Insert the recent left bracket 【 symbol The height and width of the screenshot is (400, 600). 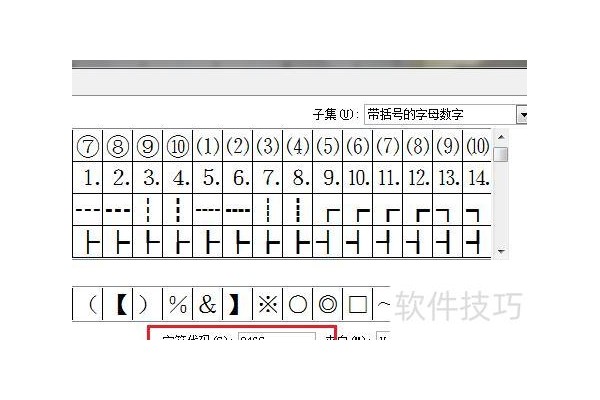[x=117, y=304]
